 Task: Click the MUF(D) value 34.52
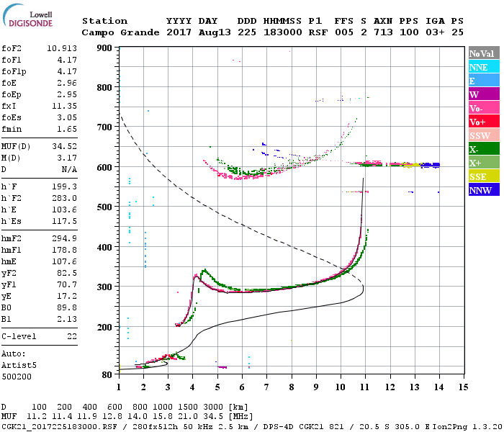coord(64,146)
